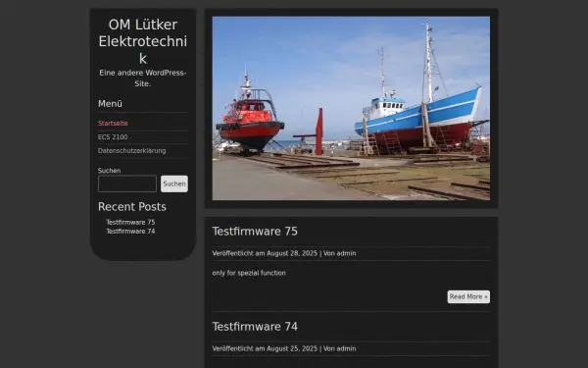Click the shipyard boats header image

(351, 108)
